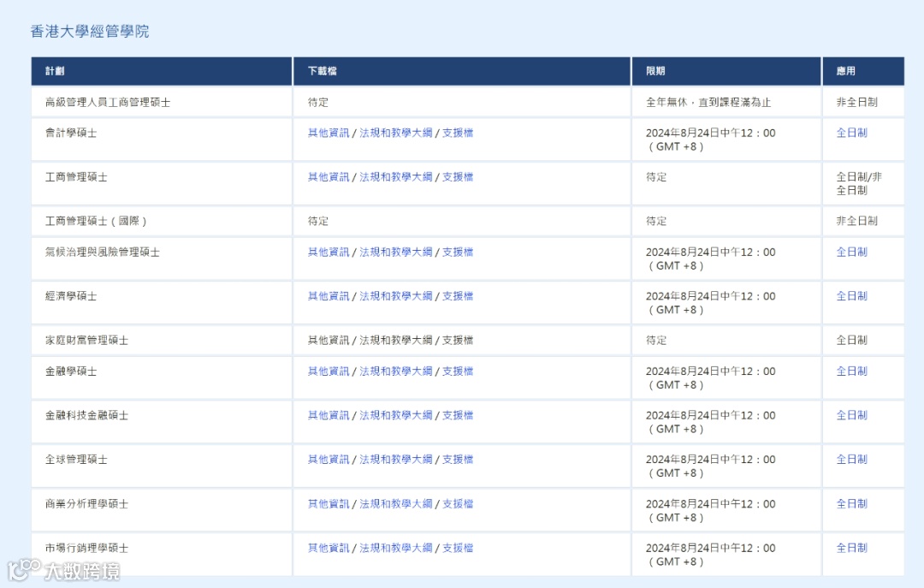The height and width of the screenshot is (588, 924).
Task: Open 其他資訊 link in 會計學碩士 row
Action: click(329, 134)
